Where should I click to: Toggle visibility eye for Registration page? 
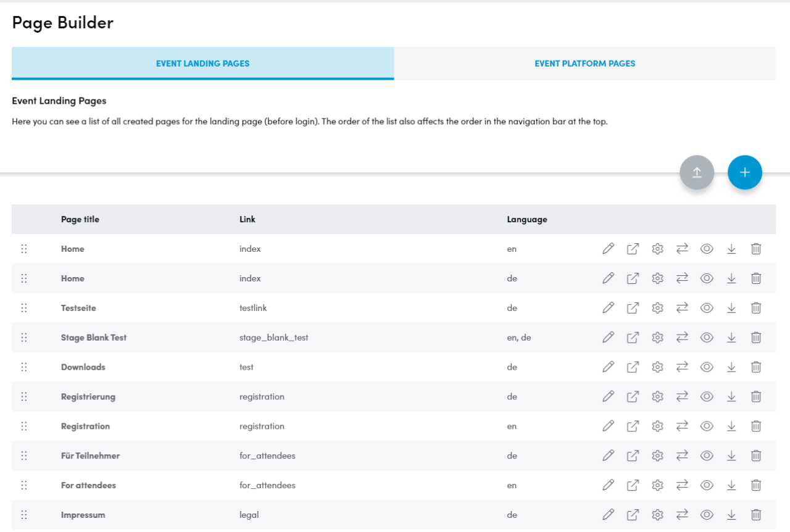[x=707, y=426]
